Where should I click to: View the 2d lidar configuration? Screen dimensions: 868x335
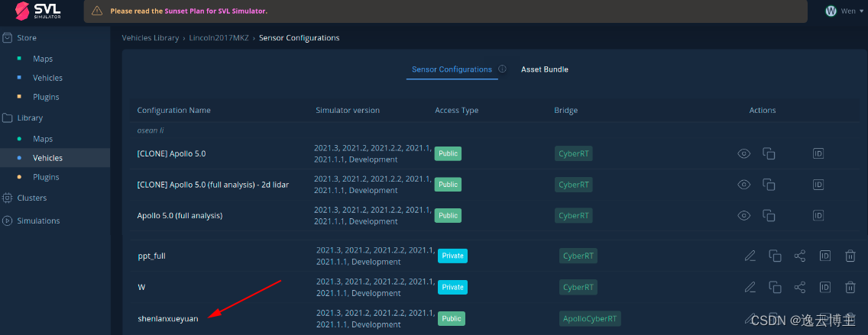coord(744,185)
